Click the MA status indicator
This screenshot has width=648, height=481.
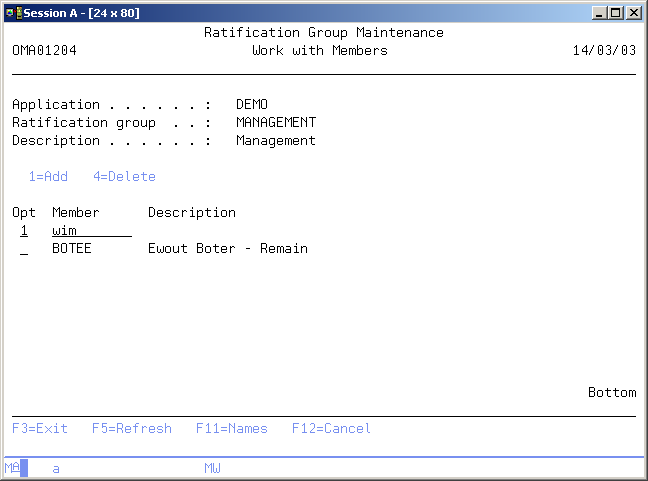point(12,468)
